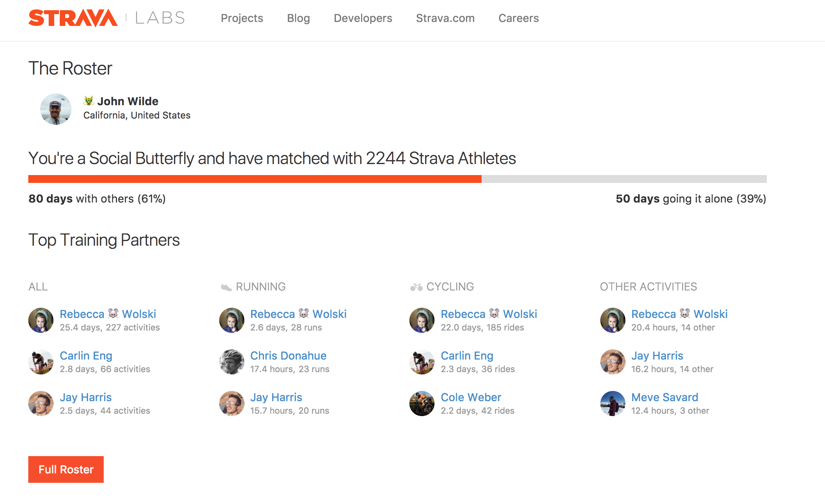Open the Careers navigation link
Image resolution: width=825 pixels, height=504 pixels.
point(519,18)
